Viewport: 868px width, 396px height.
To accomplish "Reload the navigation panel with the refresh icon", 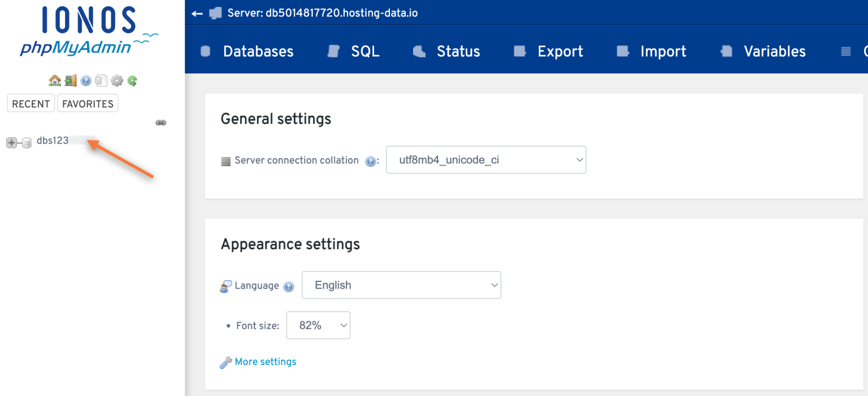I will point(132,80).
